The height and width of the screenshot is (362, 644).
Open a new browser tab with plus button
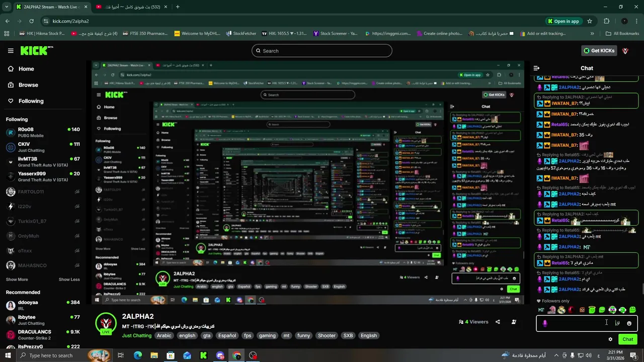coord(178,7)
